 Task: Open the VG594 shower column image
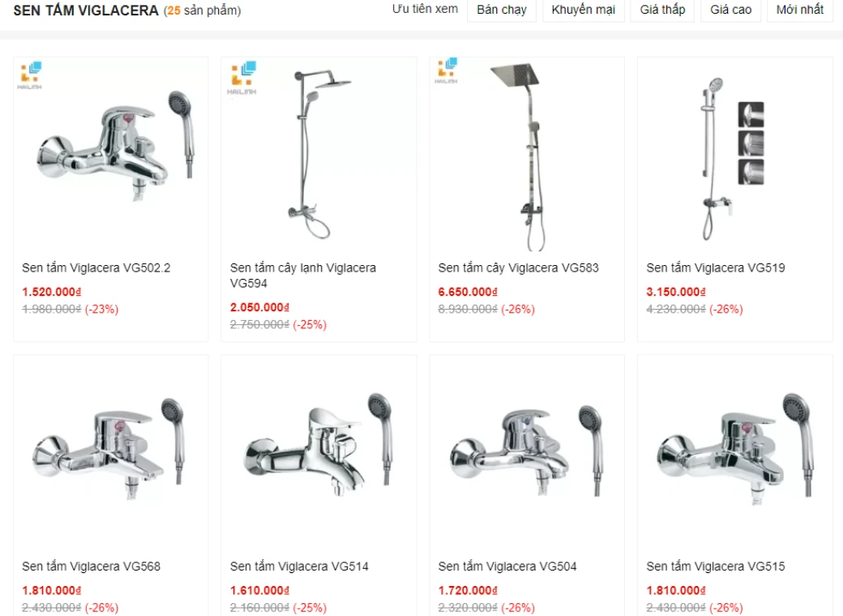point(319,154)
